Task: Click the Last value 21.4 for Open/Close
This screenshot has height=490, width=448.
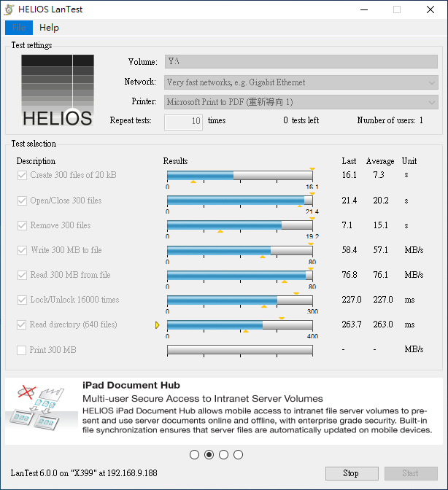Action: (349, 201)
